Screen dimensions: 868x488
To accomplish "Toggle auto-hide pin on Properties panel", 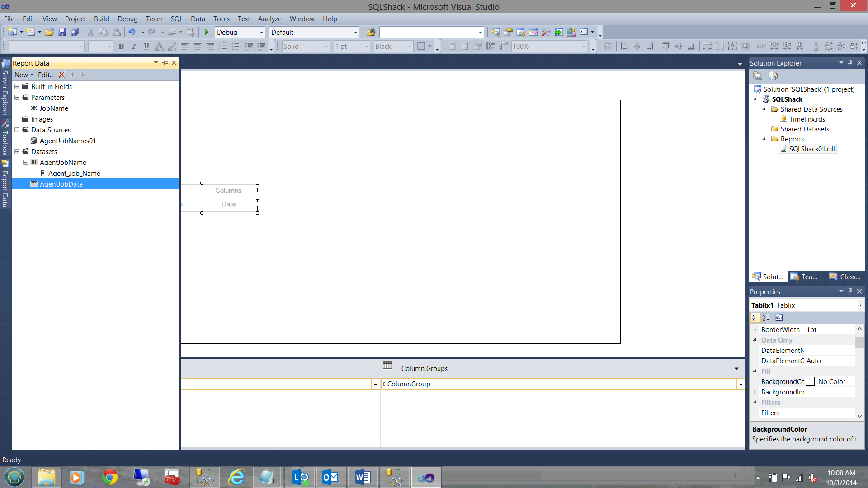I will pos(850,291).
